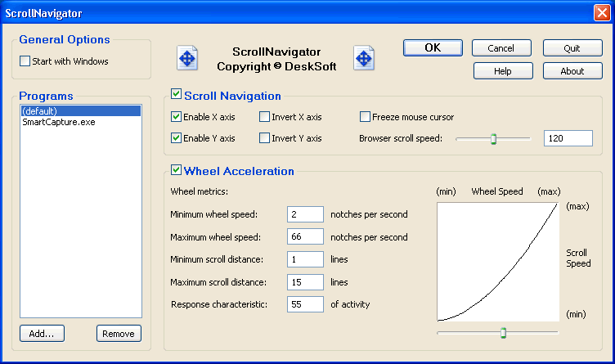Enable Start with Windows checkbox

tap(25, 61)
